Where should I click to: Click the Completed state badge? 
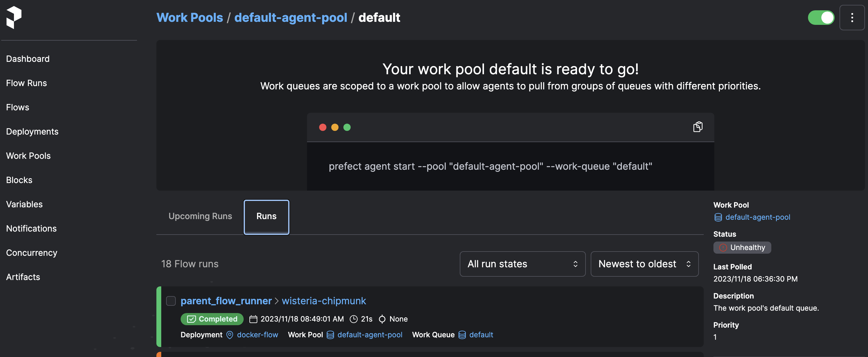212,319
